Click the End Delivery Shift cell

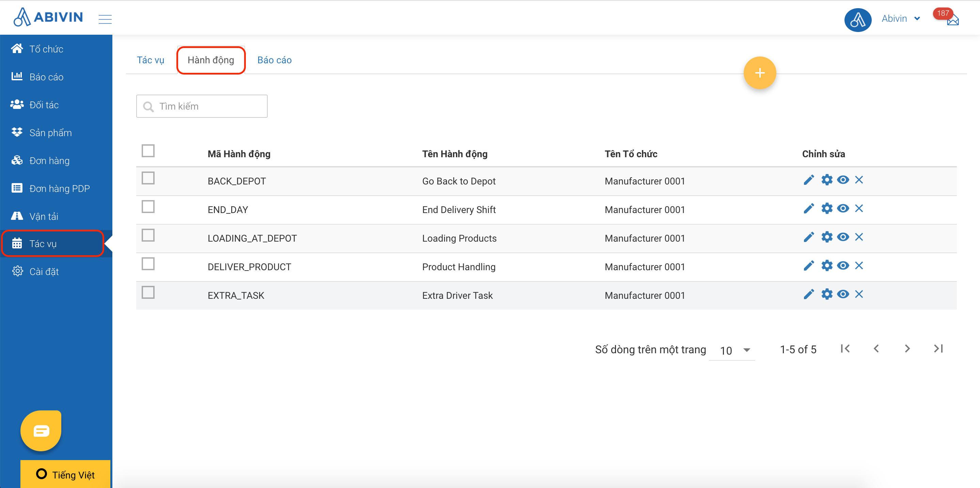459,210
